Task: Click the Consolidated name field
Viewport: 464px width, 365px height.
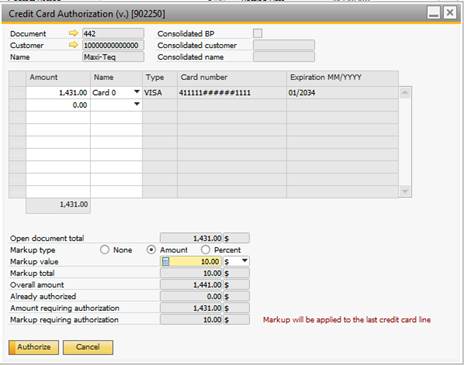Action: (284, 57)
